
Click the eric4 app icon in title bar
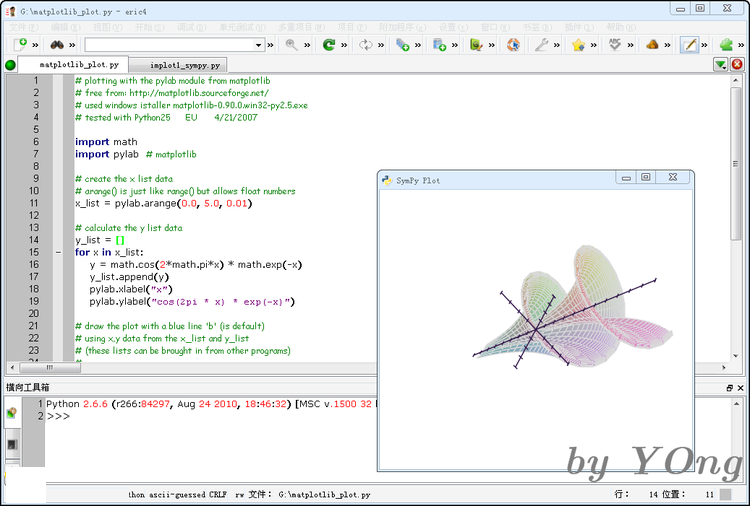11,11
